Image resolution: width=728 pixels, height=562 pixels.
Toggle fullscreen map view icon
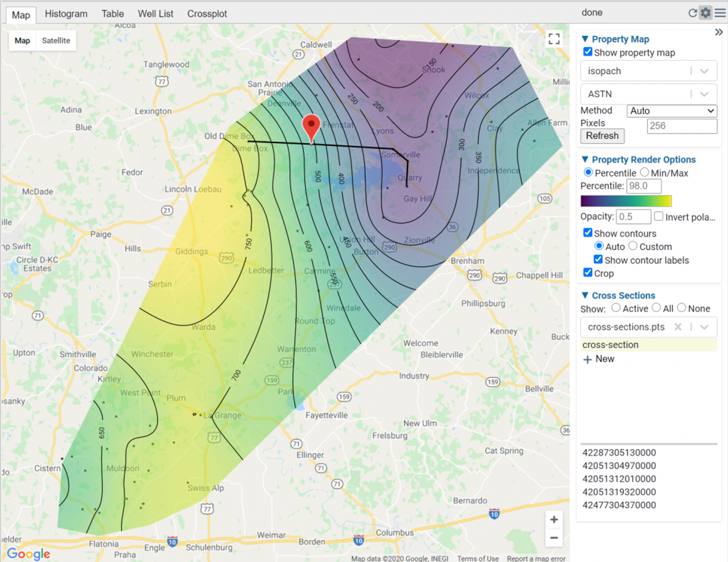tap(554, 39)
